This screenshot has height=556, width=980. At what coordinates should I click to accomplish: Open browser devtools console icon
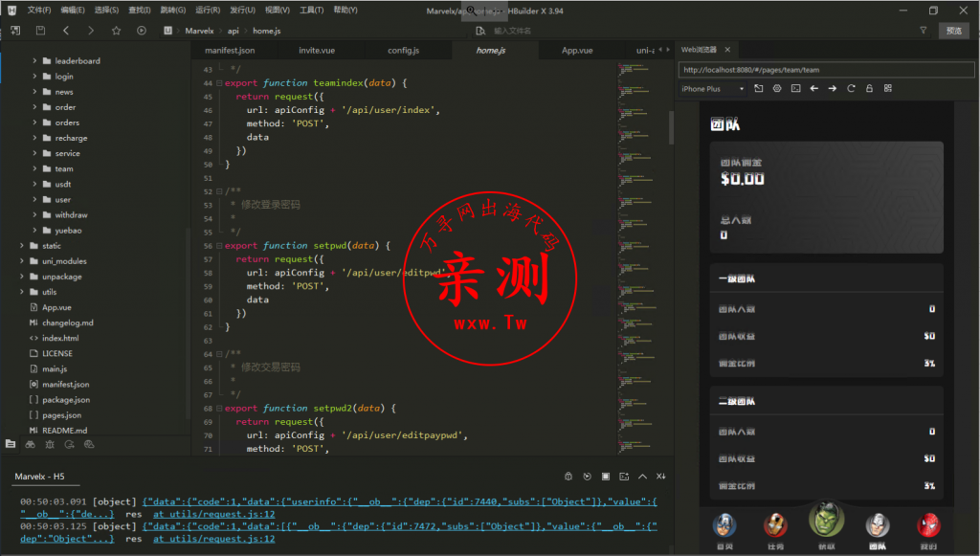[794, 89]
